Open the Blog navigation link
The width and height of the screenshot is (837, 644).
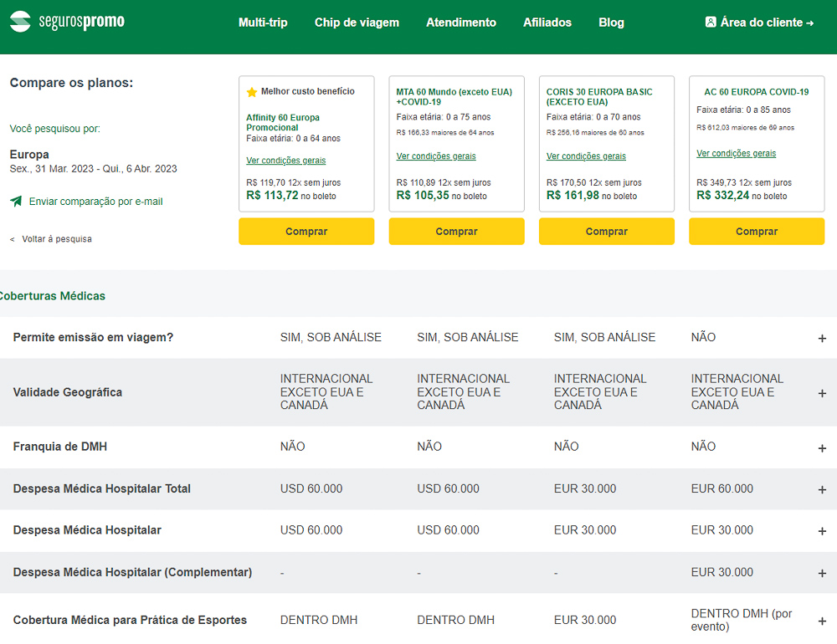coord(611,23)
